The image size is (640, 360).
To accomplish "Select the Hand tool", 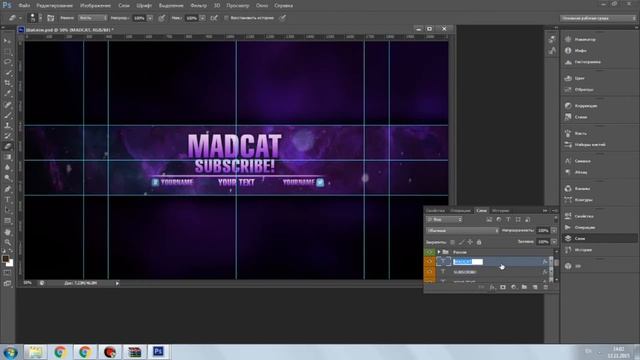I will [7, 232].
